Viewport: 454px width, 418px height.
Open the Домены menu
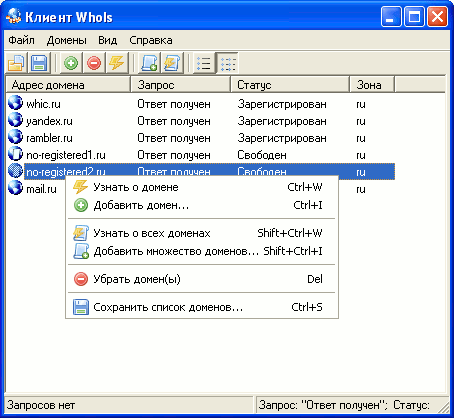[x=66, y=40]
